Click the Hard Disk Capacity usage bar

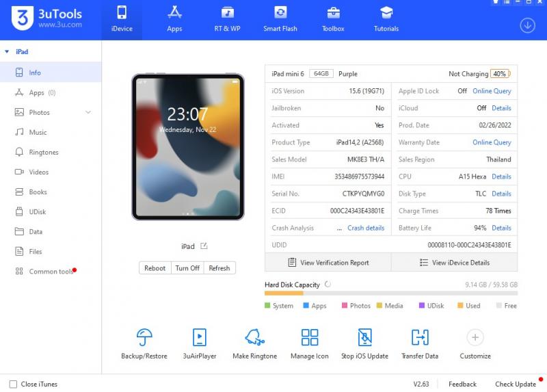[x=391, y=293]
